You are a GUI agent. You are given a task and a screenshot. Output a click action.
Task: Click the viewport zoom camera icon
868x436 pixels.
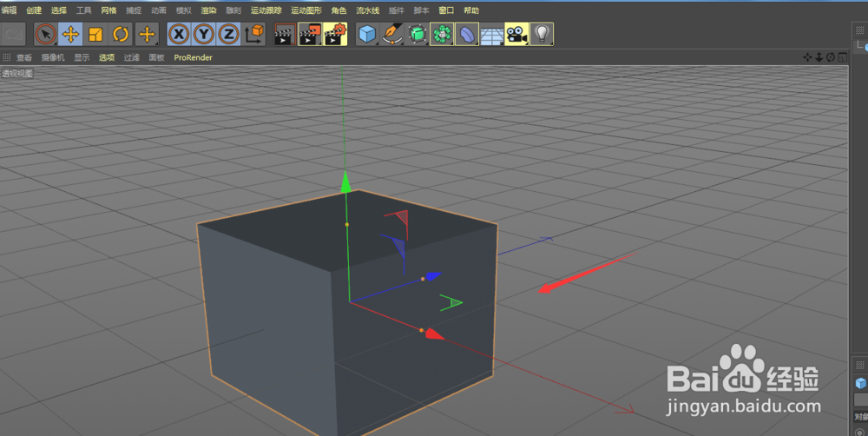[x=819, y=57]
